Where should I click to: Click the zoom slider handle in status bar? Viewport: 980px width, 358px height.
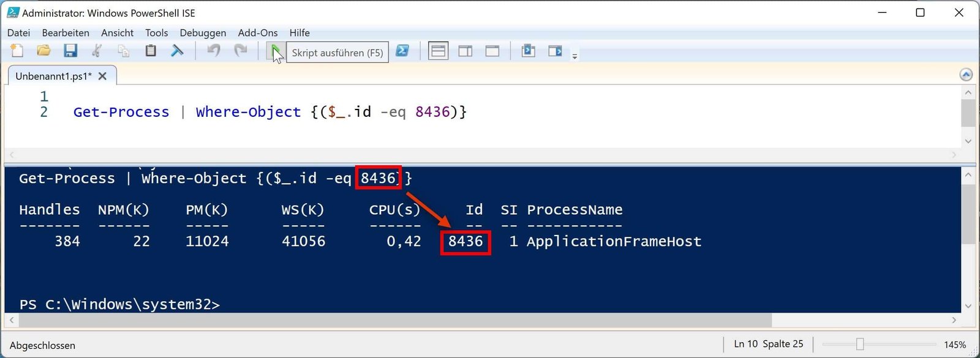(x=860, y=345)
